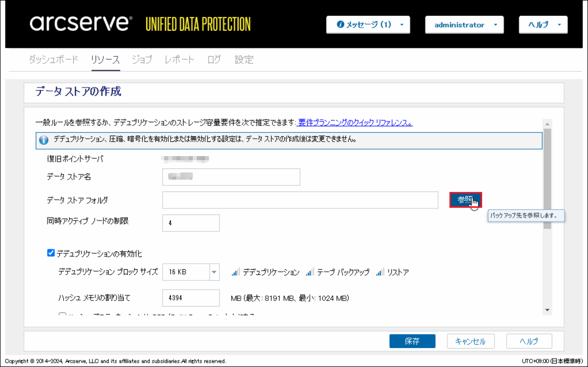Click the scrollbar up arrow
588x367 pixels.
547,124
